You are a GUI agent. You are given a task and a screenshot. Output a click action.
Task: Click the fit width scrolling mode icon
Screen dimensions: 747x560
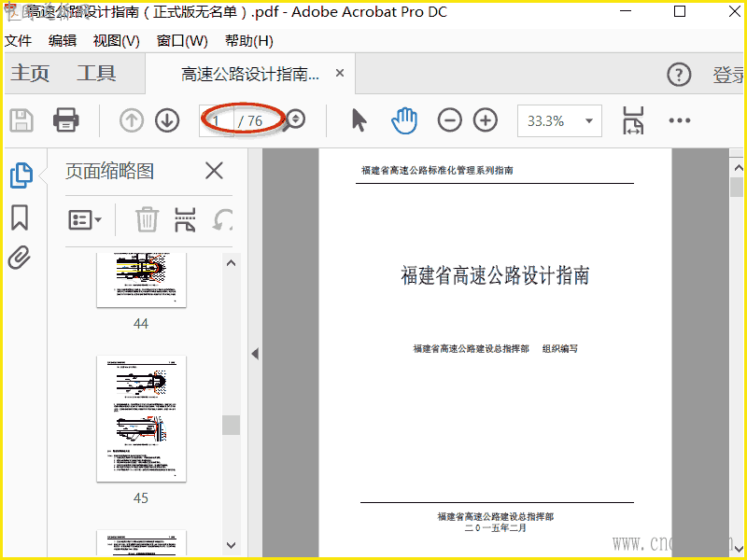(x=633, y=120)
